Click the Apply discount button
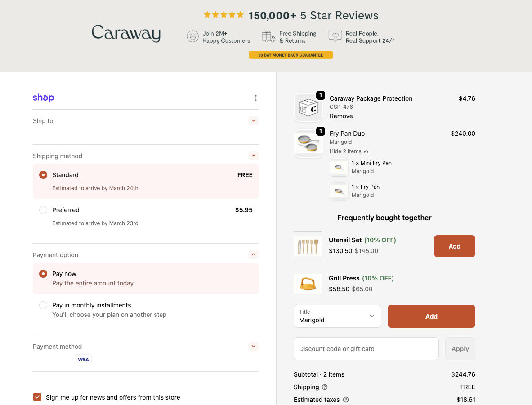Screen dimensions: 532x405 [460, 349]
